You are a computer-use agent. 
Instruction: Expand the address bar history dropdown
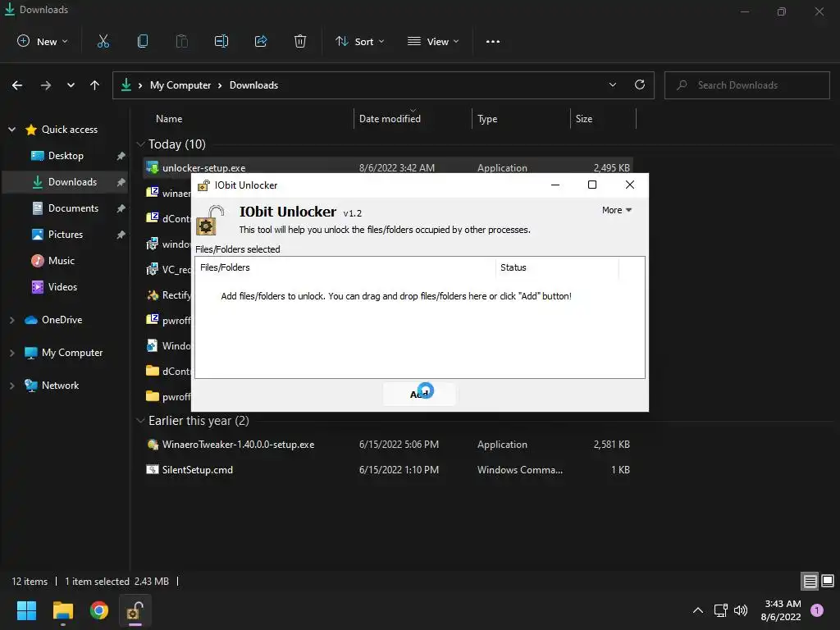coord(612,84)
